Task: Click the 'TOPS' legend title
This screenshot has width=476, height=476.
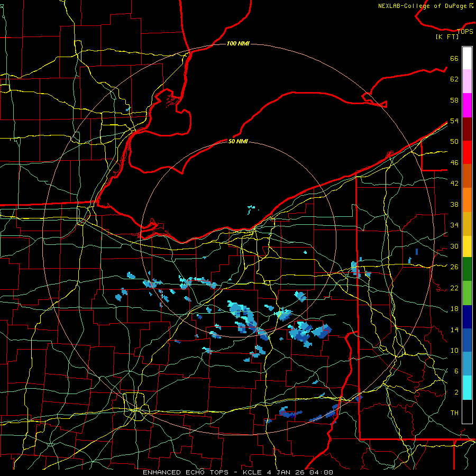Action: click(x=465, y=31)
